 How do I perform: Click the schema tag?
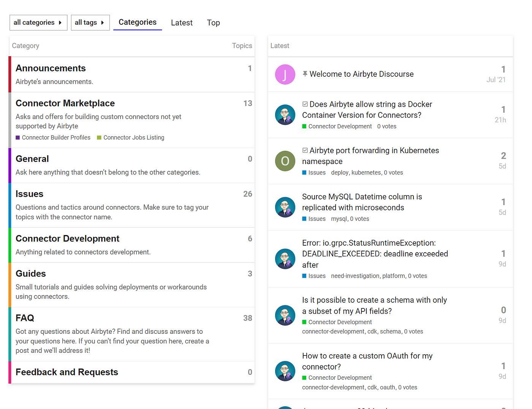(390, 332)
